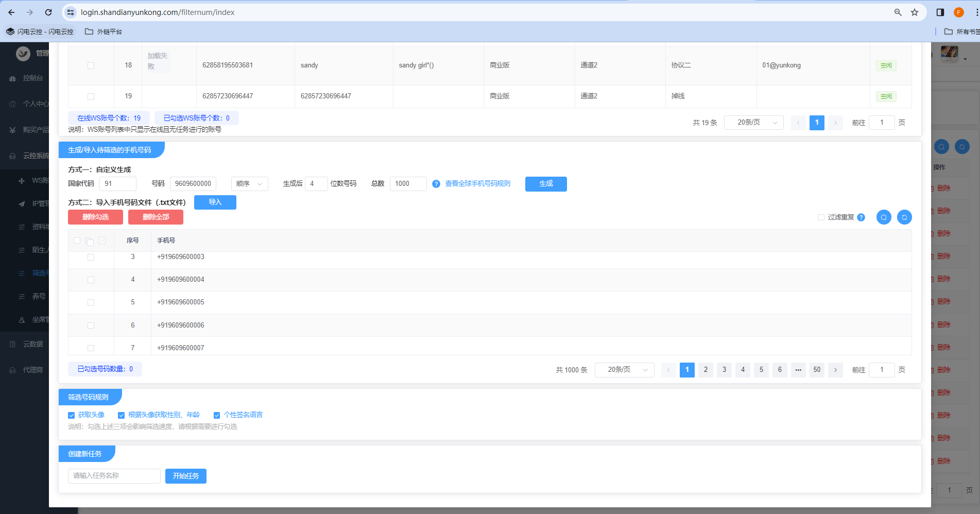Click the task name input field
The width and height of the screenshot is (980, 514).
[x=114, y=476]
